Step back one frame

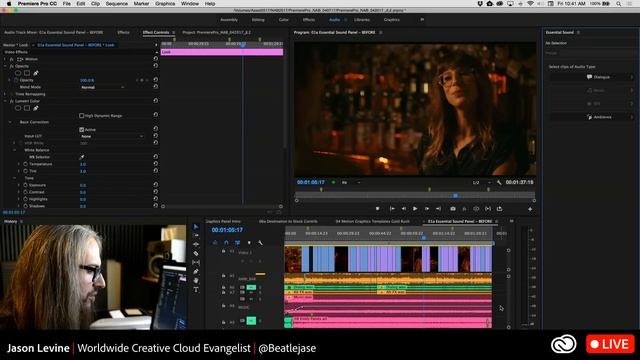tap(404, 209)
